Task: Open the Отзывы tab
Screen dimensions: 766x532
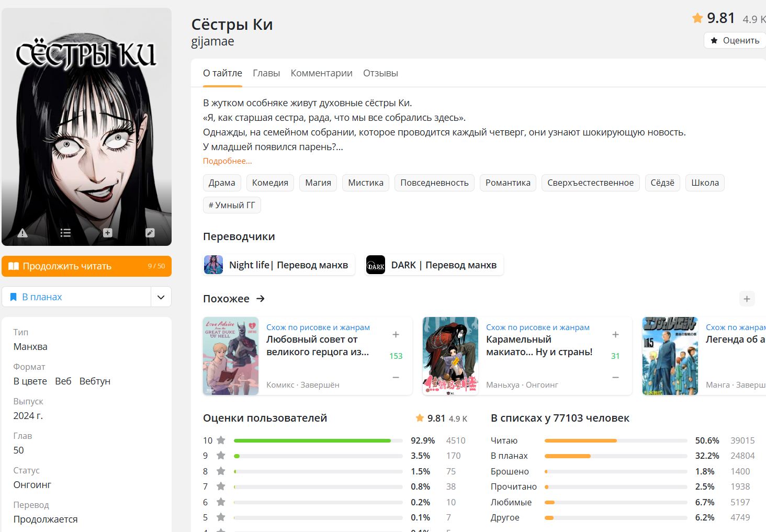Action: (x=380, y=73)
